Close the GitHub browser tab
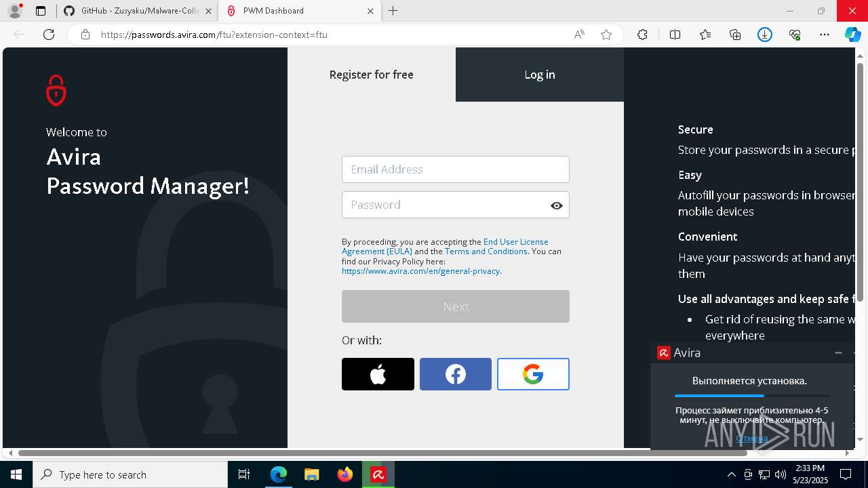Image resolution: width=868 pixels, height=488 pixels. [x=208, y=11]
